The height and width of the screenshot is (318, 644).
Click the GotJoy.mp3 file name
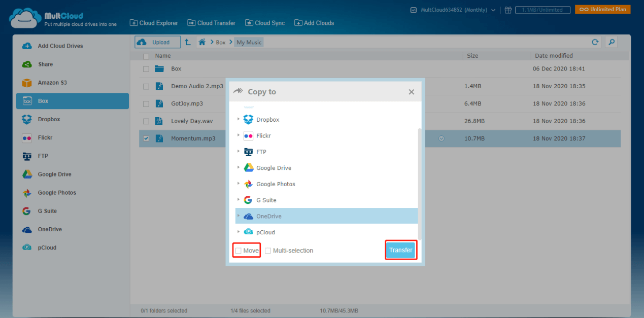tap(187, 104)
